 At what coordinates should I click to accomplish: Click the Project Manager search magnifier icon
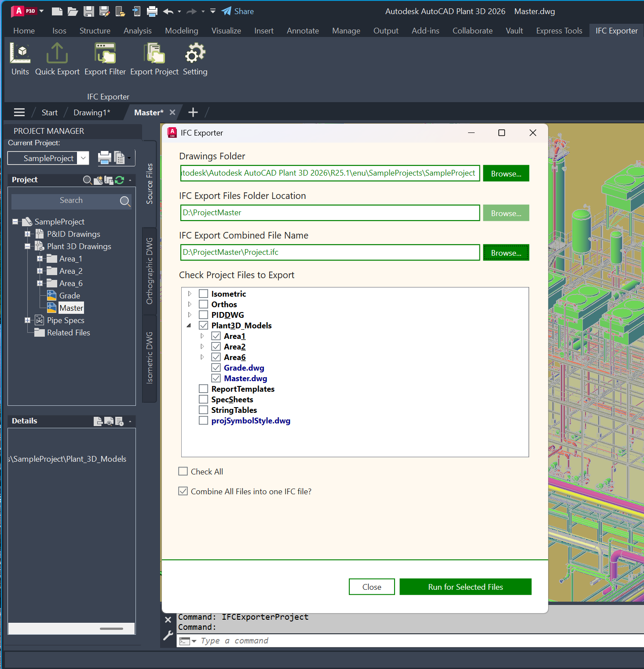tap(125, 201)
